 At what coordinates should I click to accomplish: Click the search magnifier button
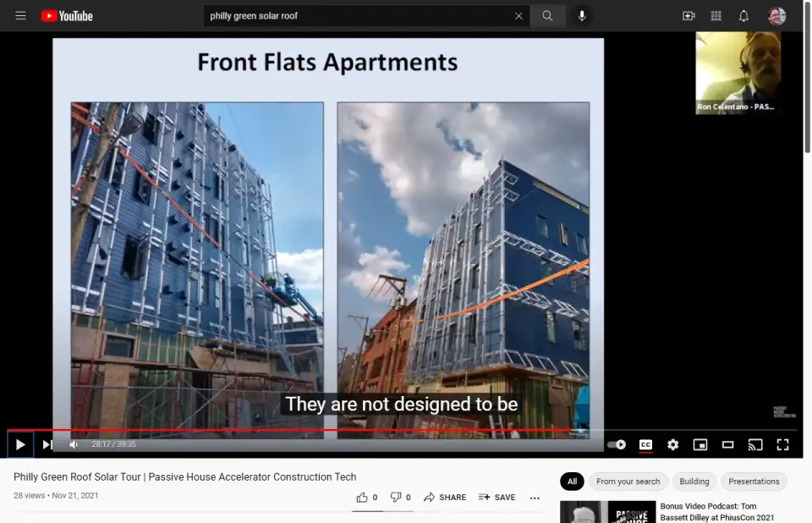click(547, 16)
